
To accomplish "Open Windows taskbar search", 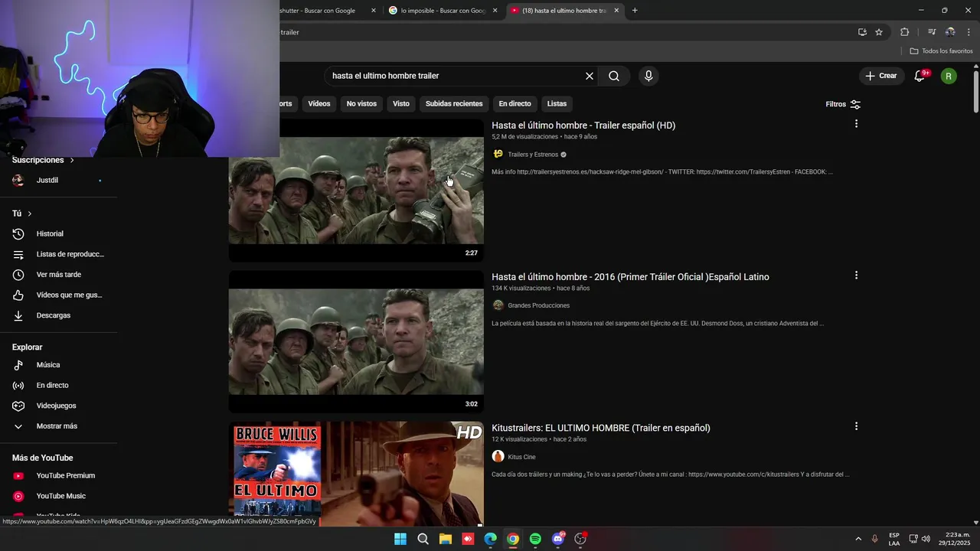I will click(x=423, y=539).
